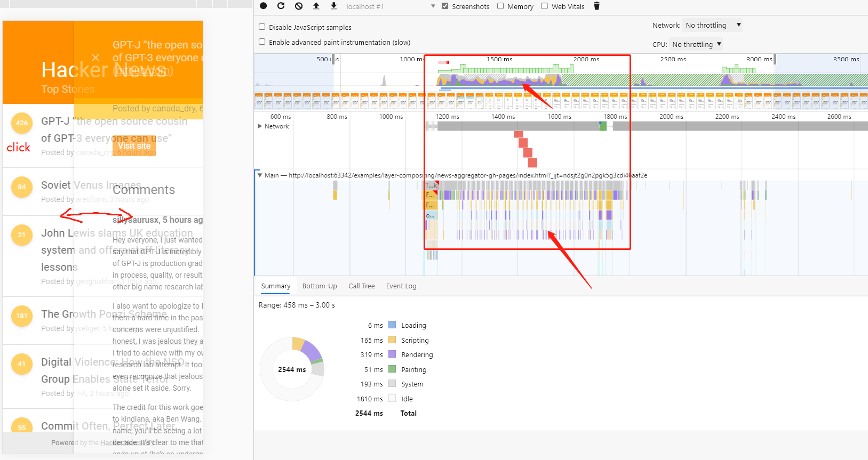Collapse the Main thread track
The image size is (868, 460).
pos(260,175)
